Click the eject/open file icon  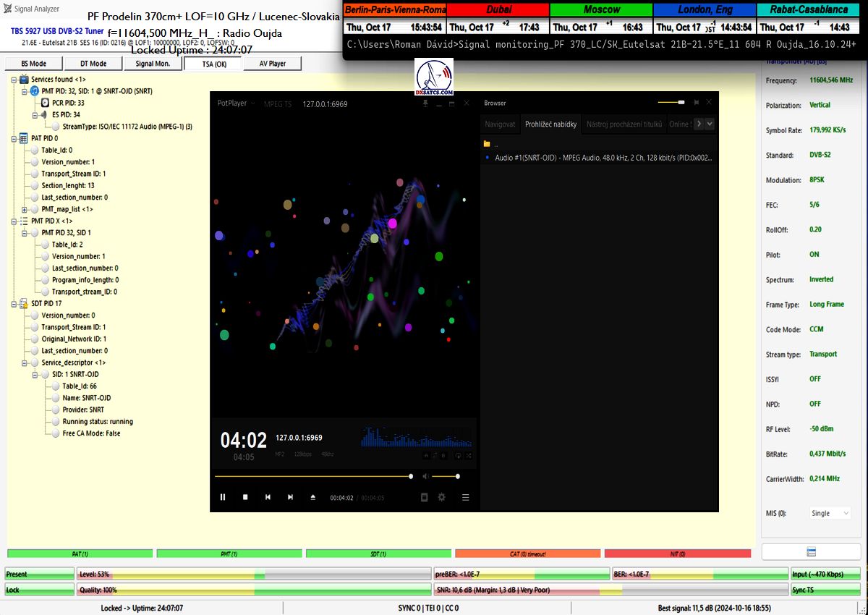(313, 497)
